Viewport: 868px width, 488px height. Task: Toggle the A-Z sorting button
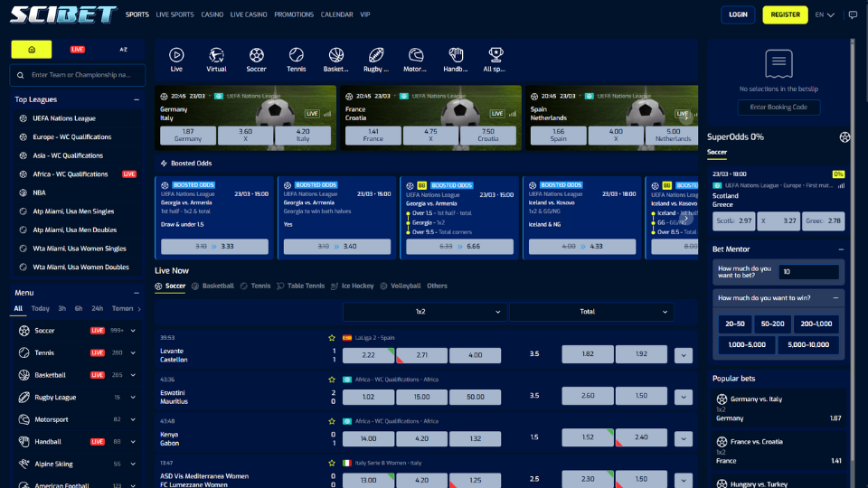coord(124,49)
